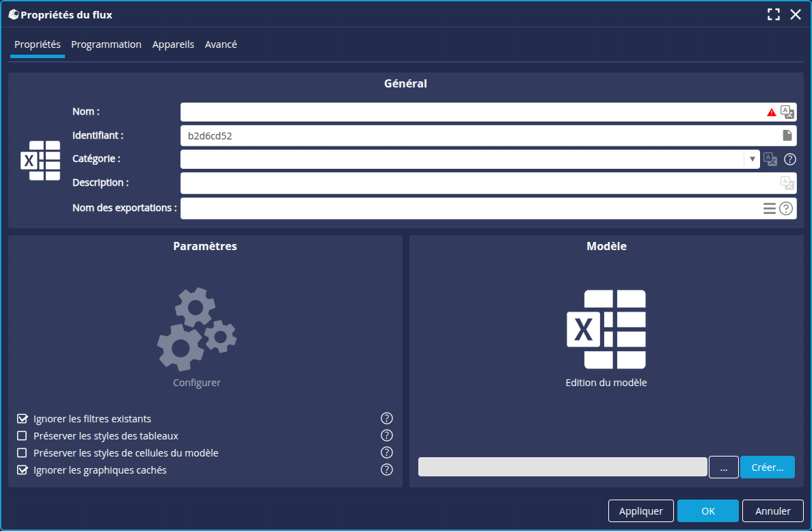Click the Créer... button
Image resolution: width=812 pixels, height=531 pixels.
tap(767, 467)
